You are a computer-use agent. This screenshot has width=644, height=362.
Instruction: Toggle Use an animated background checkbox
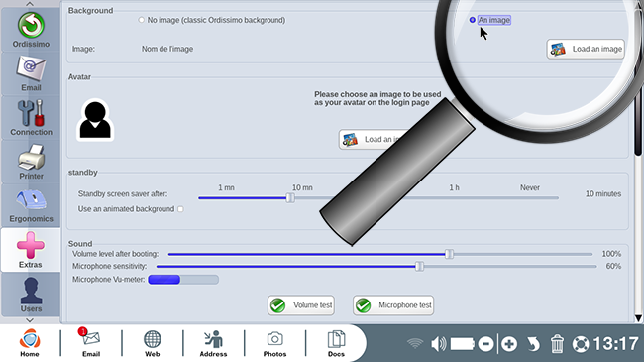180,209
